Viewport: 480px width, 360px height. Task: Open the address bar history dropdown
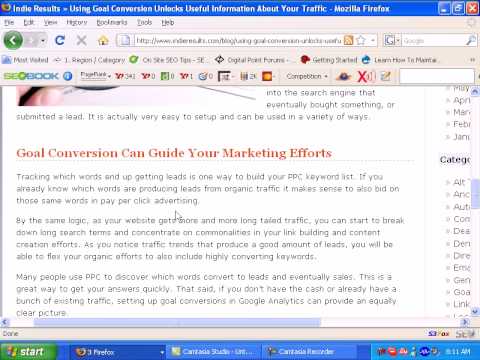click(x=373, y=41)
